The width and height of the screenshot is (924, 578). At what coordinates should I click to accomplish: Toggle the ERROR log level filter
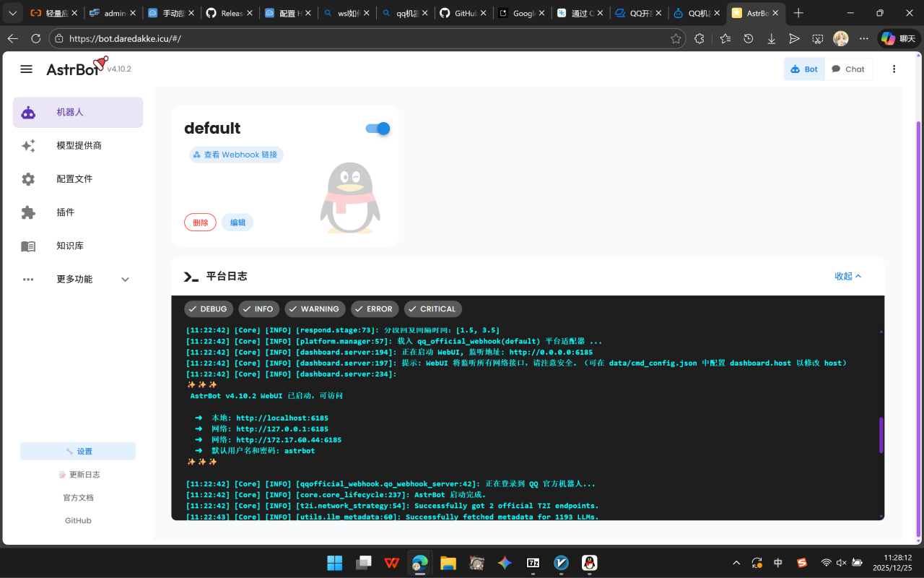coord(372,309)
